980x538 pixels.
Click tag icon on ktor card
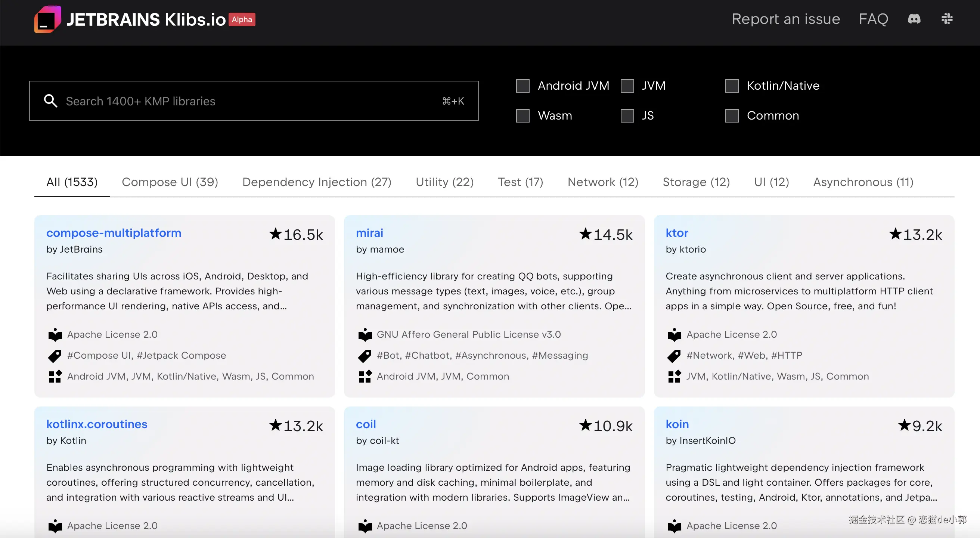674,355
